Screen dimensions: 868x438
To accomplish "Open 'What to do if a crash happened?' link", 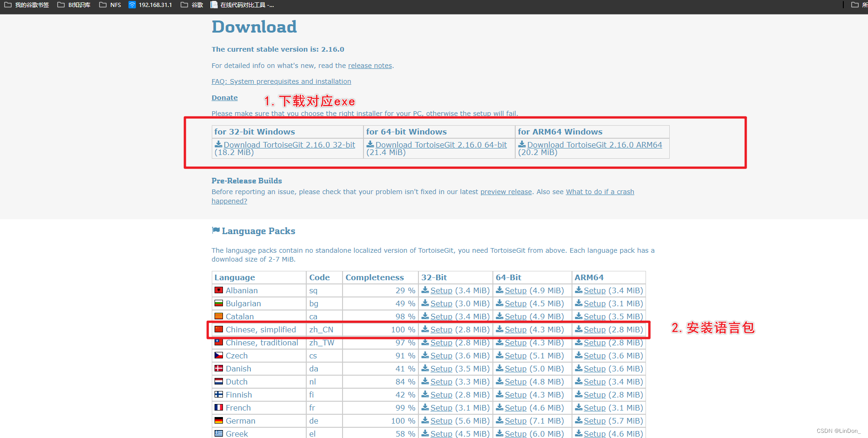I will click(x=600, y=192).
